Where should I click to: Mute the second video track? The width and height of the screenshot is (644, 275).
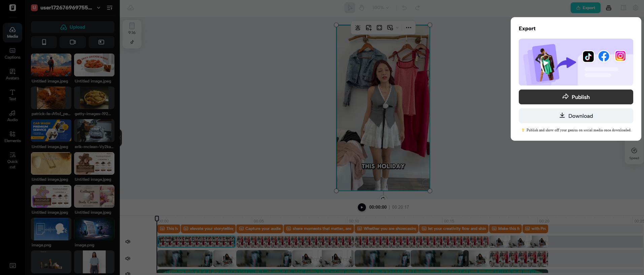tap(128, 259)
